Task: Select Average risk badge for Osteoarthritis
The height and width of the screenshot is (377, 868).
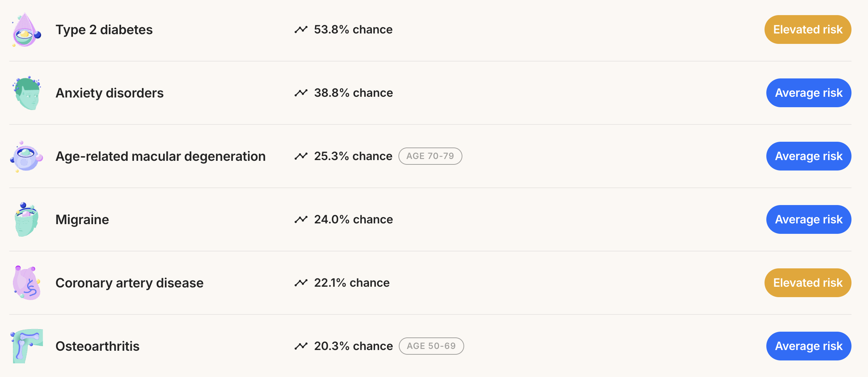Action: pyautogui.click(x=809, y=346)
